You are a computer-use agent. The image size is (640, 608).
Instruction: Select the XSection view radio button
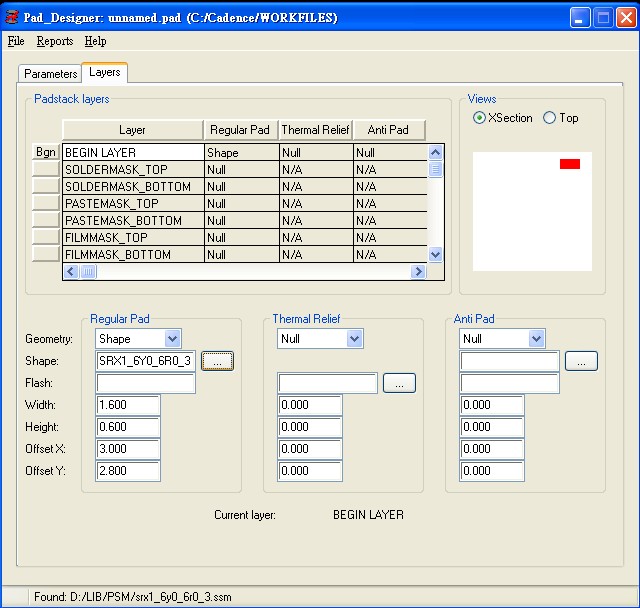[x=480, y=118]
